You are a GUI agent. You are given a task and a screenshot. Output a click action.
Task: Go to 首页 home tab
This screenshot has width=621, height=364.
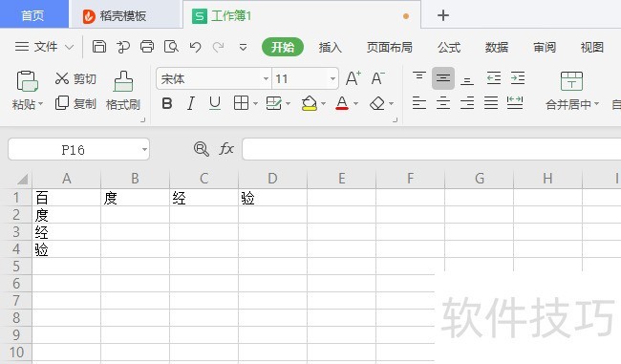[33, 15]
